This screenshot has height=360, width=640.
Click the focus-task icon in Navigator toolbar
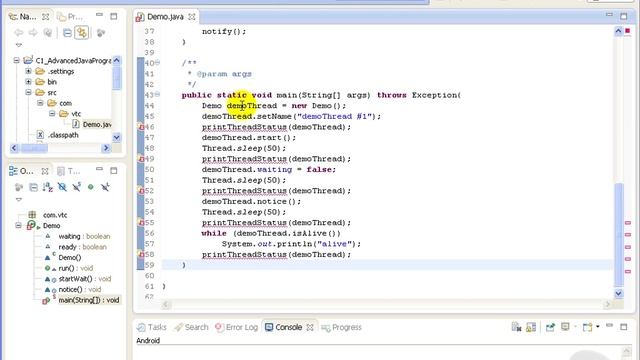(x=101, y=33)
